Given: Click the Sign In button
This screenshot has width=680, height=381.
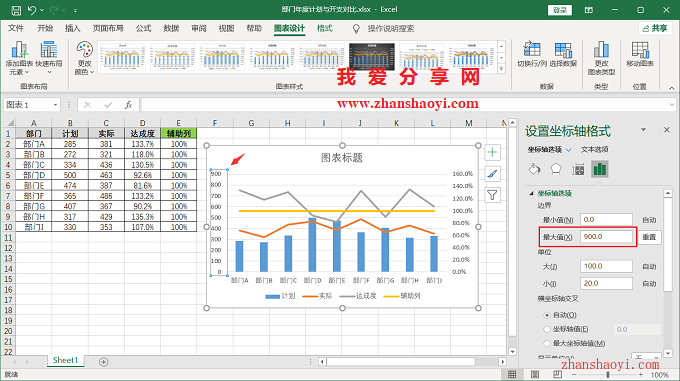Looking at the screenshot, I should tap(560, 10).
